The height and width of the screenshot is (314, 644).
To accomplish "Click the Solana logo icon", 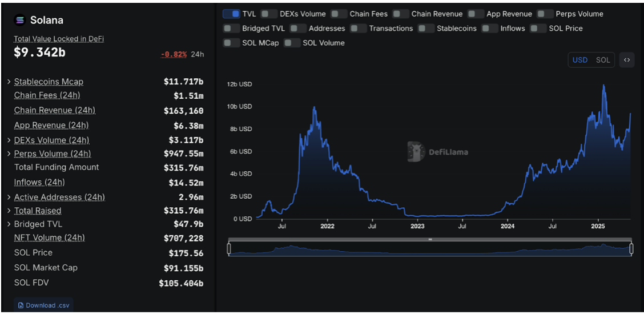I will (x=20, y=20).
